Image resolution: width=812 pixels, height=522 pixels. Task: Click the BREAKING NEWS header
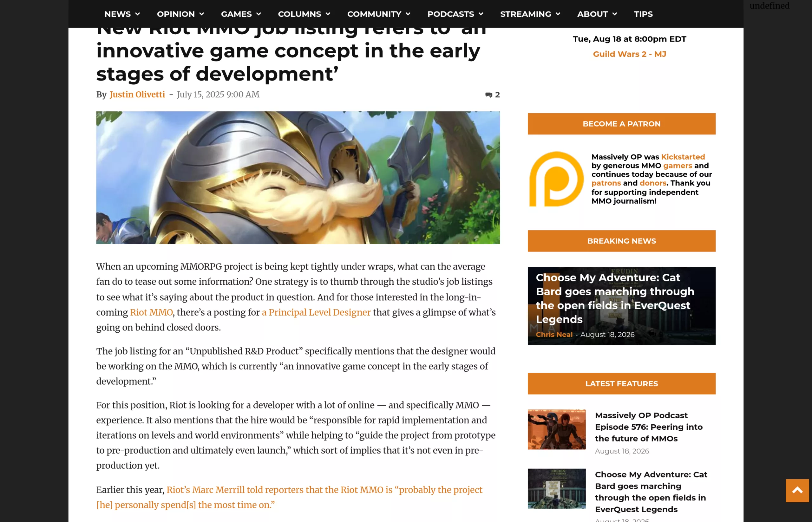(621, 241)
